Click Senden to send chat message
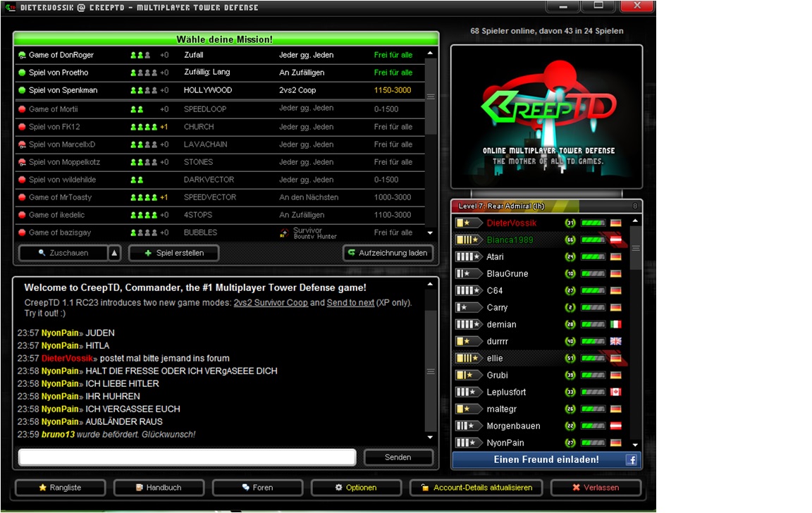Image resolution: width=812 pixels, height=513 pixels. 398,457
